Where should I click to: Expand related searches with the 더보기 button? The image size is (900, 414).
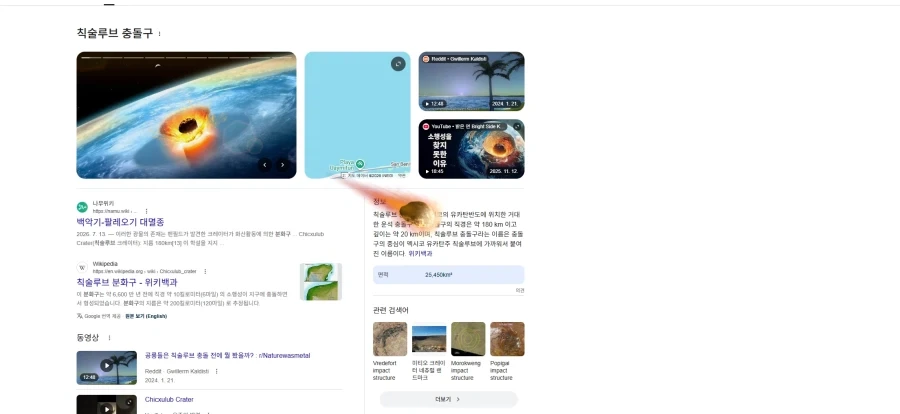[448, 399]
